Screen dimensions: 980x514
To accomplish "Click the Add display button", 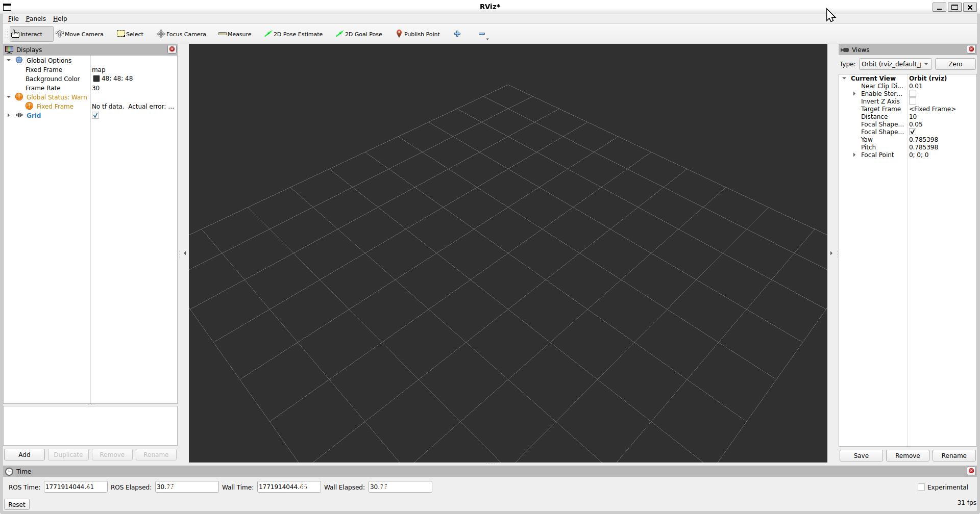I will (24, 455).
